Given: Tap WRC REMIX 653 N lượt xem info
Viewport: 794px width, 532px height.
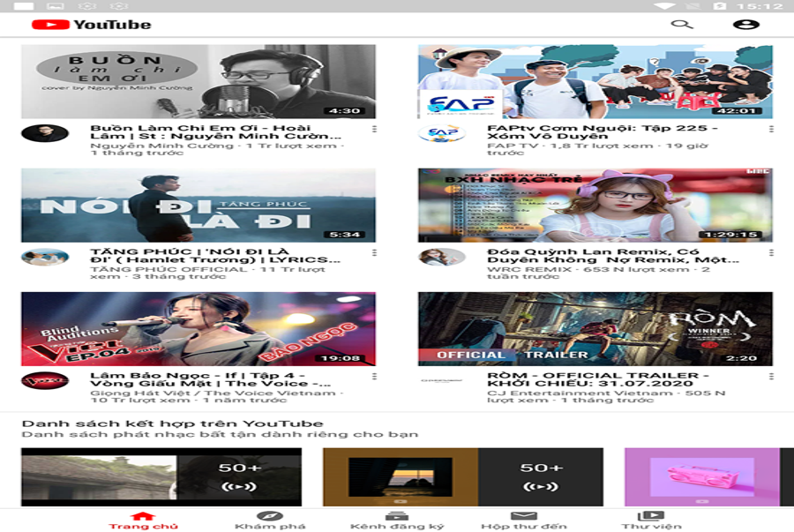Looking at the screenshot, I should [598, 273].
